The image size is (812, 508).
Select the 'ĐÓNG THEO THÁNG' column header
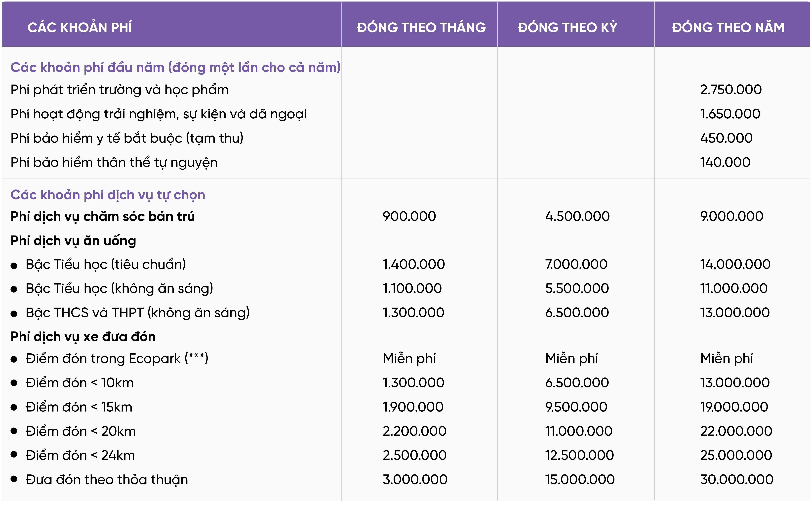[421, 28]
